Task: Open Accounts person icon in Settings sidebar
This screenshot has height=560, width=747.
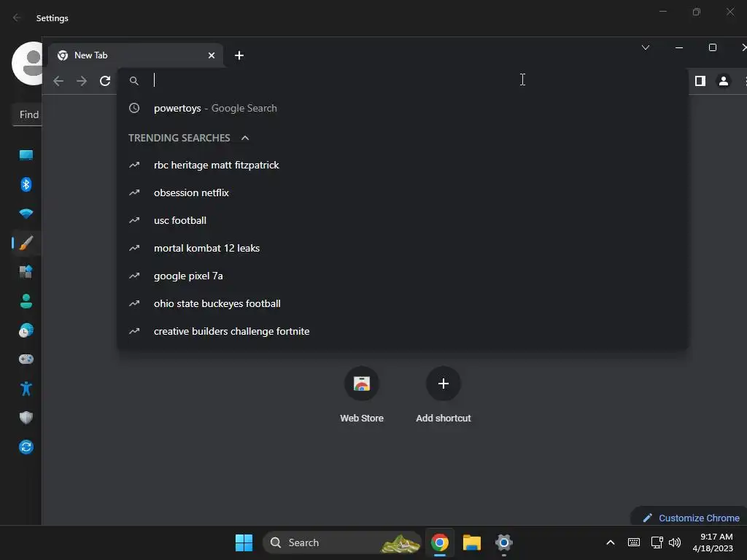Action: pos(26,301)
